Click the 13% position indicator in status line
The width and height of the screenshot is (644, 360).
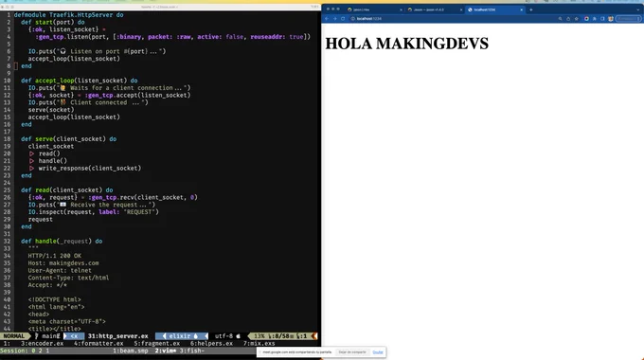(x=259, y=336)
